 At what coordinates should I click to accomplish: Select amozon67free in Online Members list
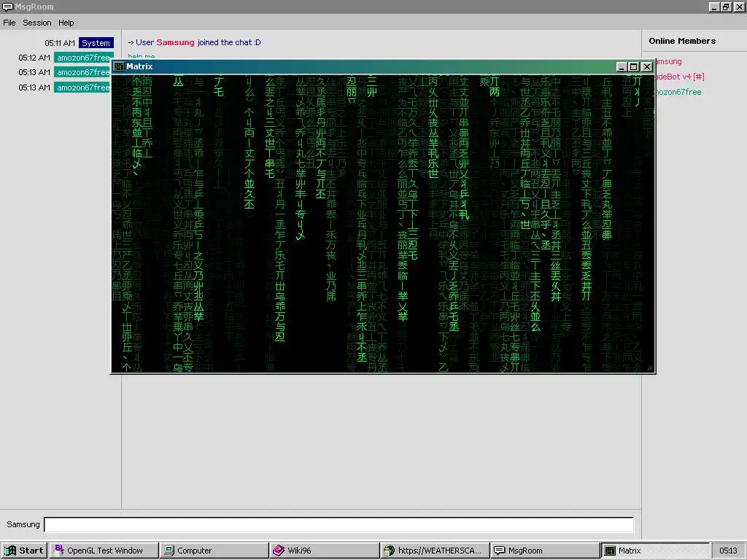[x=678, y=92]
